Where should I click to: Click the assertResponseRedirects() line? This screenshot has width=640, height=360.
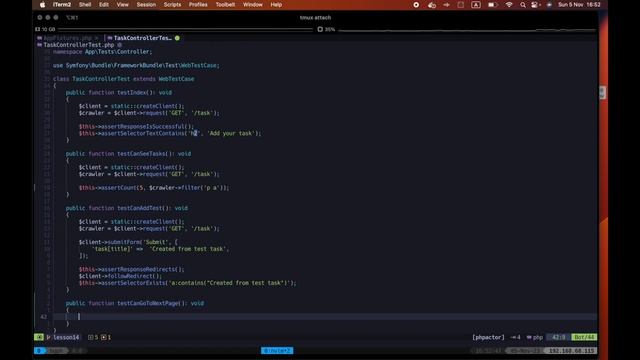tap(131, 269)
